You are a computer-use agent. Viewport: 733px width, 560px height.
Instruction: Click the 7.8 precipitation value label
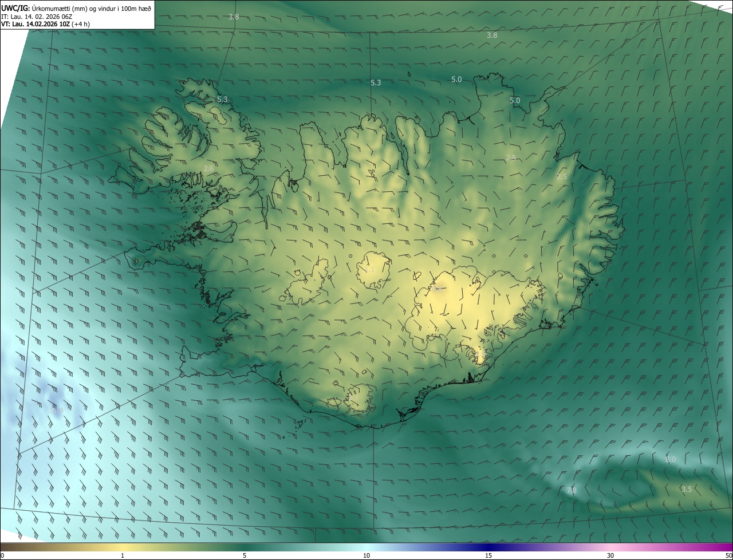(571, 490)
